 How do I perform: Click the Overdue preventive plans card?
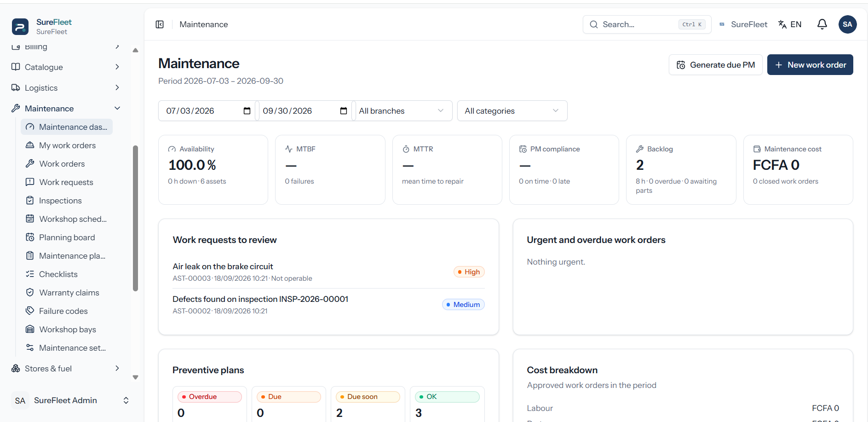(x=210, y=404)
